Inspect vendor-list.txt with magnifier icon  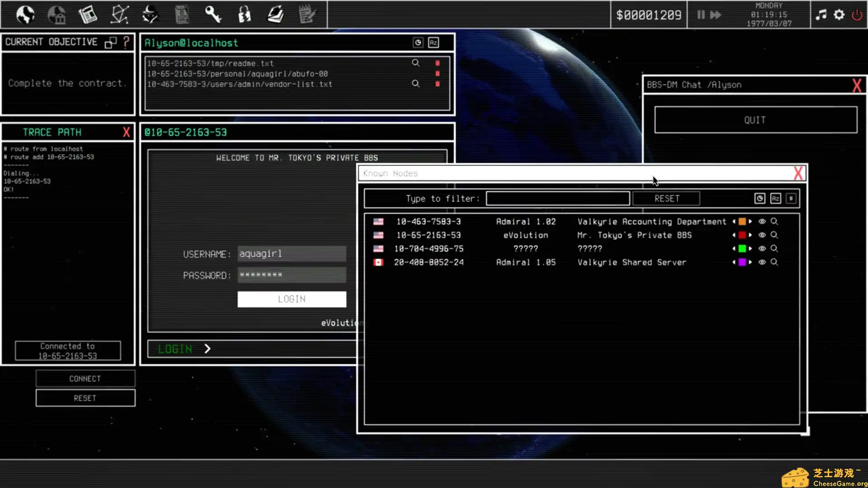point(415,84)
